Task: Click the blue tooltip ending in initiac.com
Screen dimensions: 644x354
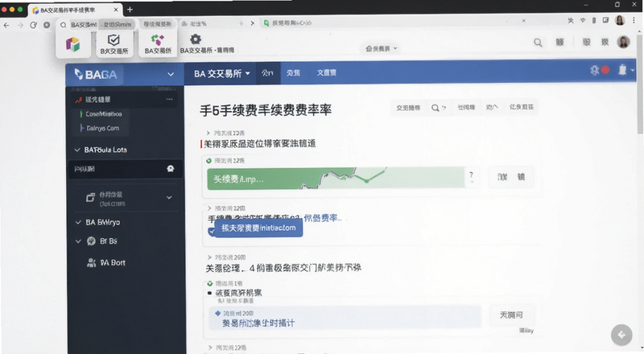Action: 258,228
